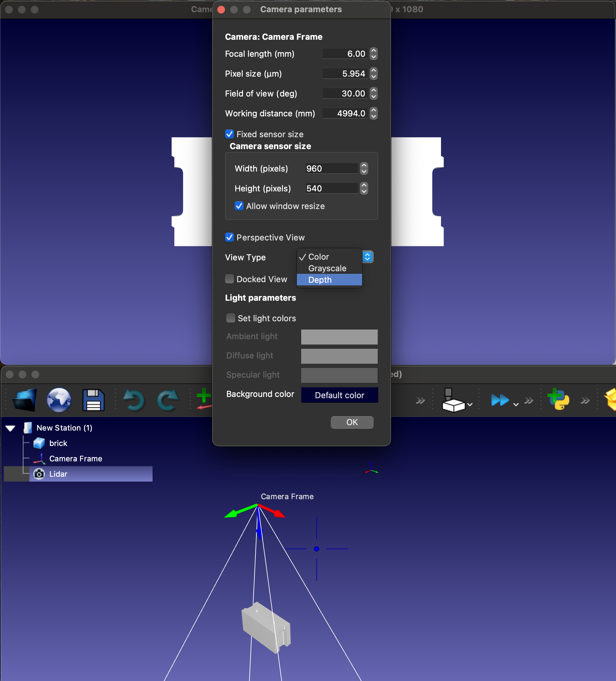
Task: Choose Grayscale view type option
Action: click(327, 268)
